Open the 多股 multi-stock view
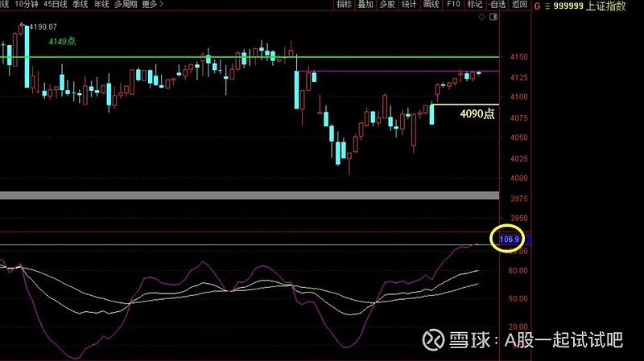Viewport: 644px width, 361px height. (x=387, y=4)
